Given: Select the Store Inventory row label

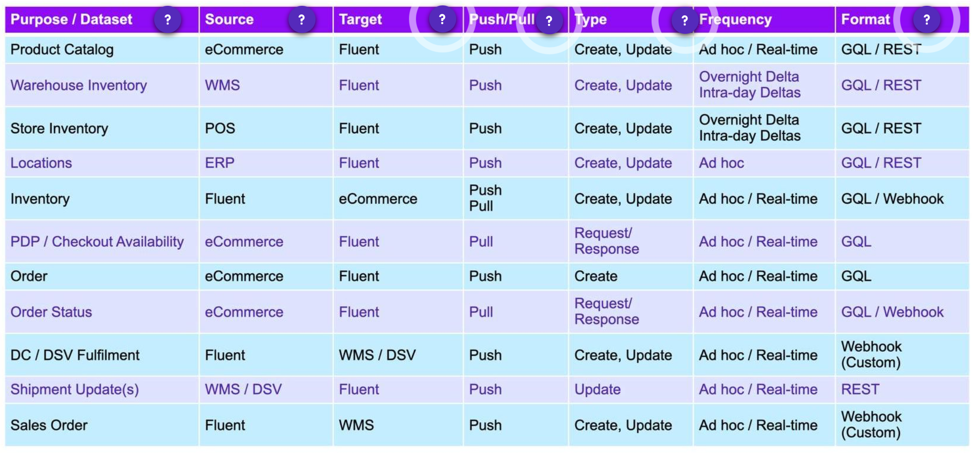Looking at the screenshot, I should point(59,129).
